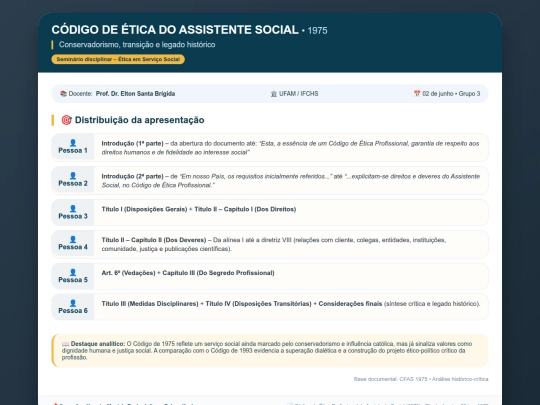Click the bold text Introdução (1ª parte)
540x405 pixels.
pos(132,144)
